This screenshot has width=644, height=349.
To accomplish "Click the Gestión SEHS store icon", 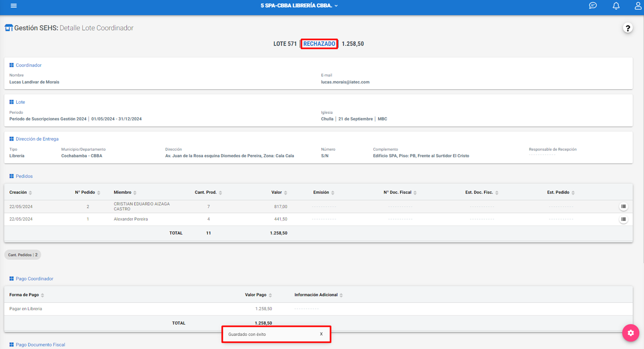I will coord(8,28).
